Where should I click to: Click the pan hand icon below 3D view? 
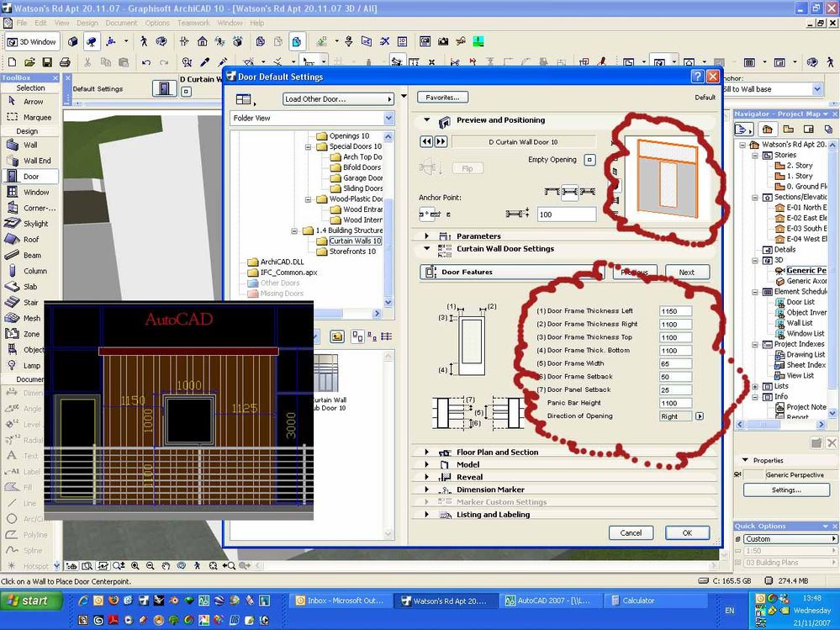[x=166, y=565]
